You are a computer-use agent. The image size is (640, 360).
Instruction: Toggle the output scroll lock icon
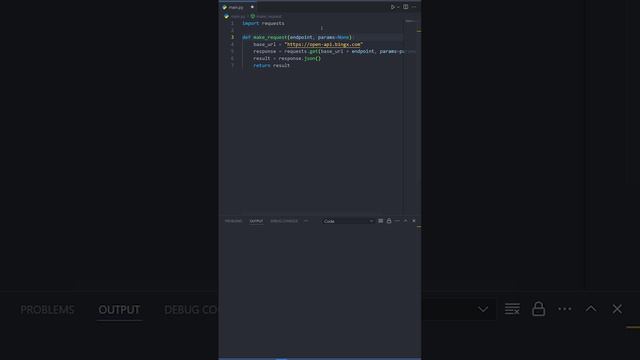[389, 221]
